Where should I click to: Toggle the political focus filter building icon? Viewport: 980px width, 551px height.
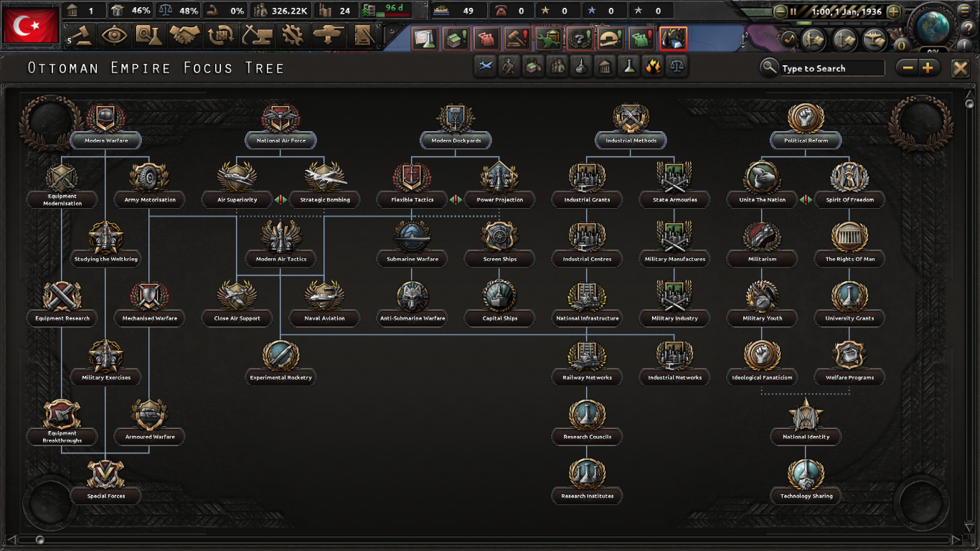[605, 67]
